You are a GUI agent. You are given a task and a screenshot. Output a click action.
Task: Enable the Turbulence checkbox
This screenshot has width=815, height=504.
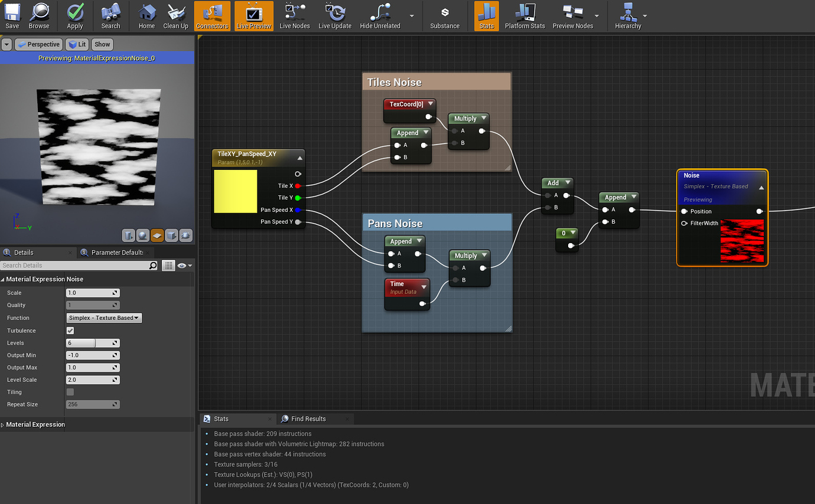(x=69, y=330)
